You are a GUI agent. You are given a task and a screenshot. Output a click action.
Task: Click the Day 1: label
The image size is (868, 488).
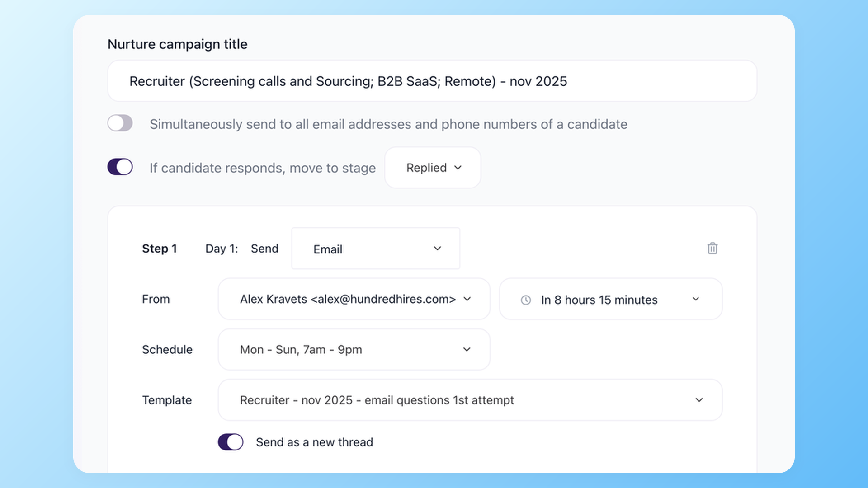coord(222,249)
